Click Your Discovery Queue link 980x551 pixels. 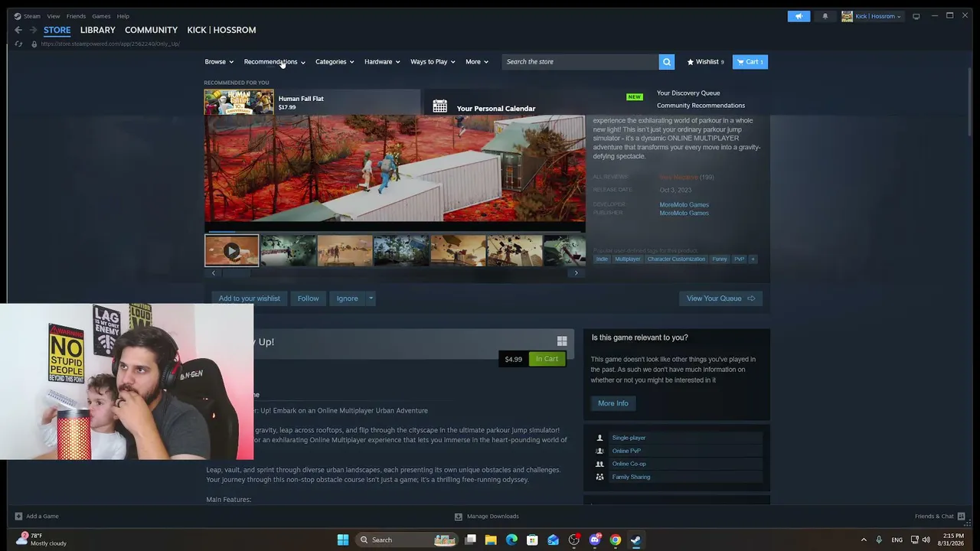coord(688,93)
